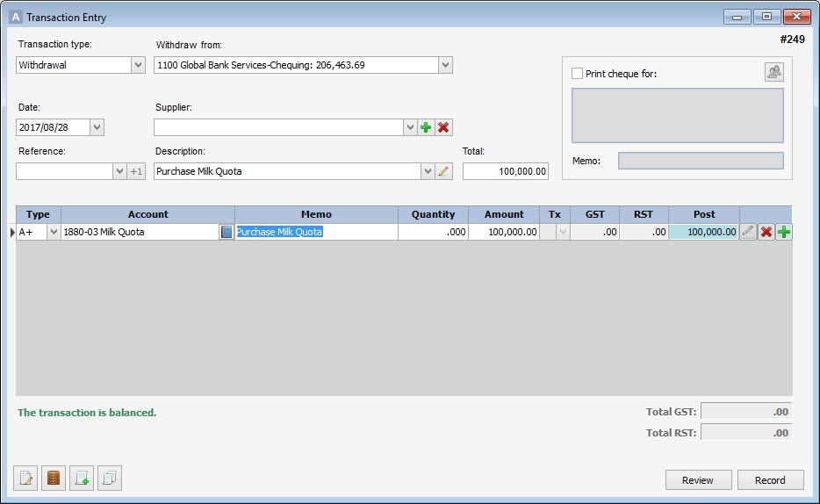Open the brown filing cabinet icon
This screenshot has height=504, width=820.
54,479
